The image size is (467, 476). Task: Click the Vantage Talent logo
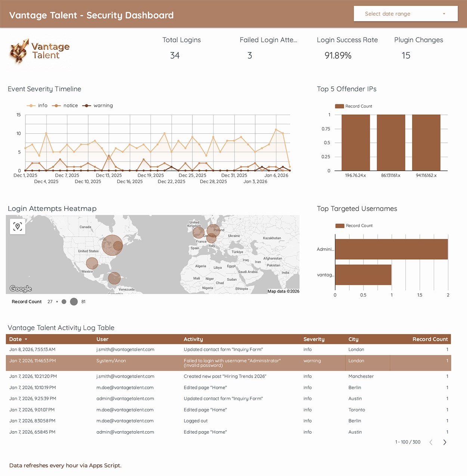point(40,51)
